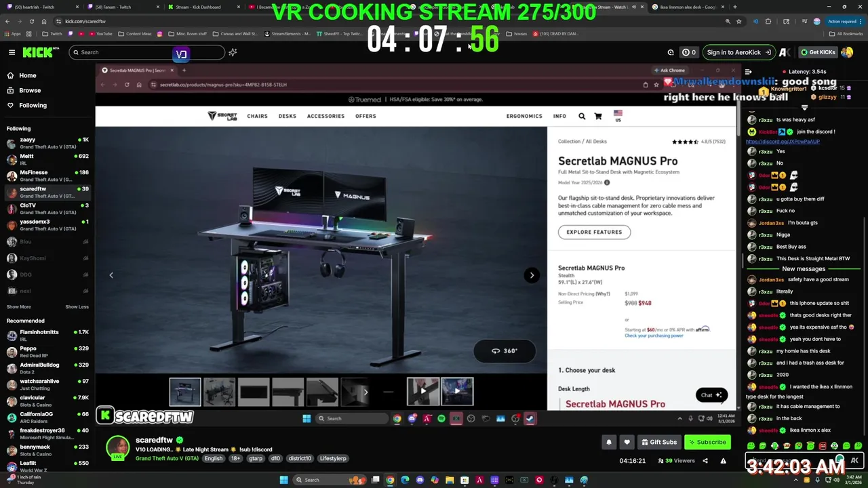
Task: Click the notification bell button
Action: [x=609, y=442]
